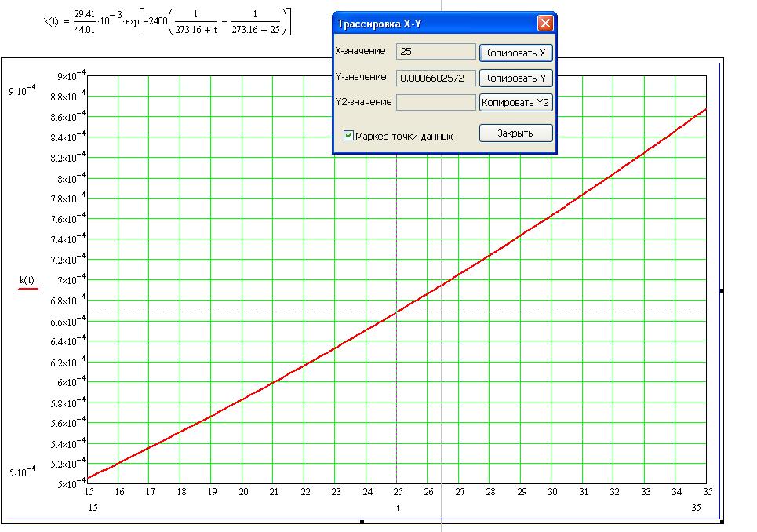The height and width of the screenshot is (532, 757).
Task: Click the plot's bottom-edge resize handle
Action: point(362,521)
